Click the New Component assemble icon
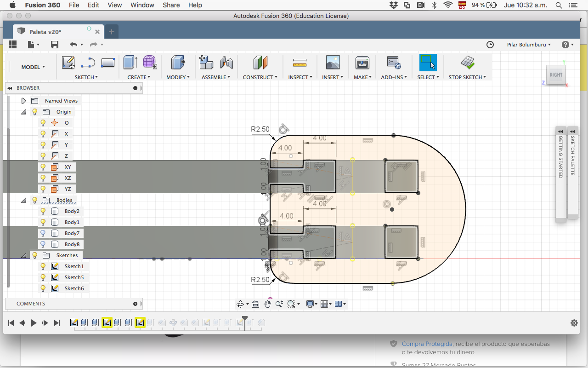 pyautogui.click(x=206, y=63)
